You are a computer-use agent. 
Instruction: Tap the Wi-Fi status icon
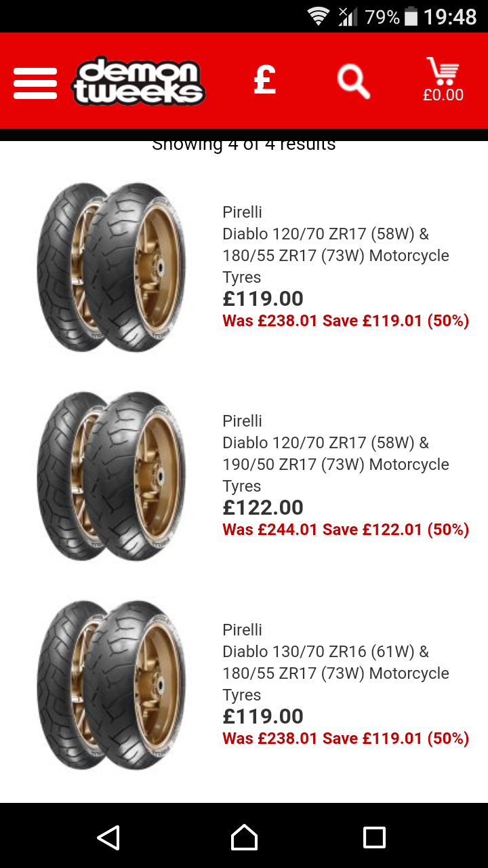[318, 16]
